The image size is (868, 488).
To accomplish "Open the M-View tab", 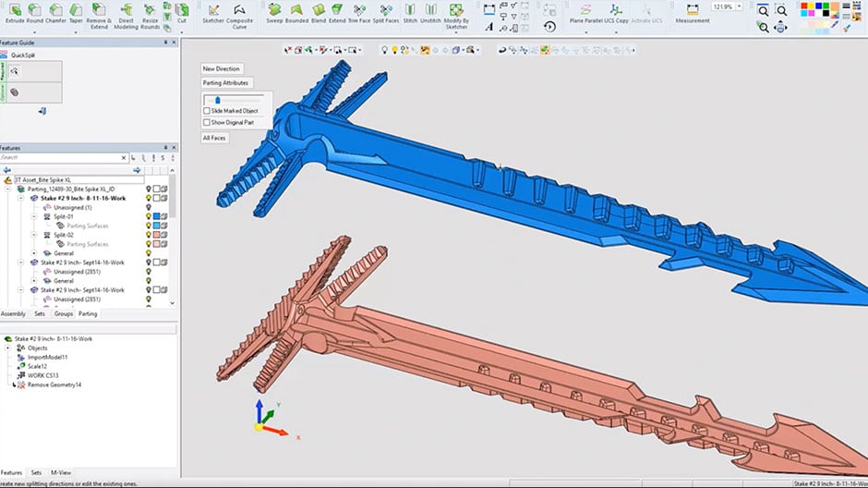I will tap(61, 472).
